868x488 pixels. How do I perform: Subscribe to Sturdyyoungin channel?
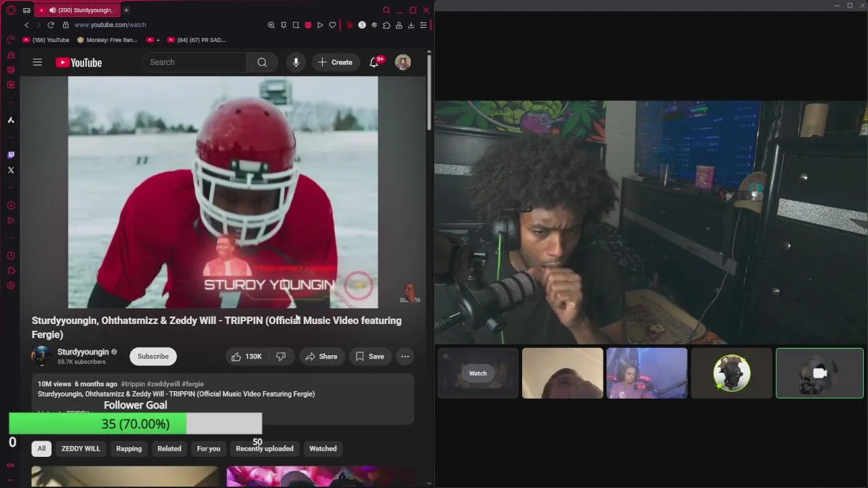click(153, 357)
